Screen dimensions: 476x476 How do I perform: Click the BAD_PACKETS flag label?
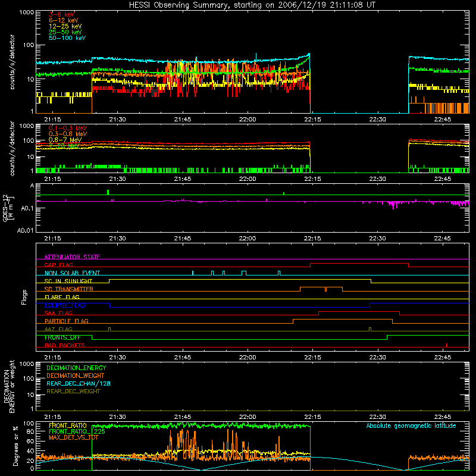pyautogui.click(x=65, y=345)
